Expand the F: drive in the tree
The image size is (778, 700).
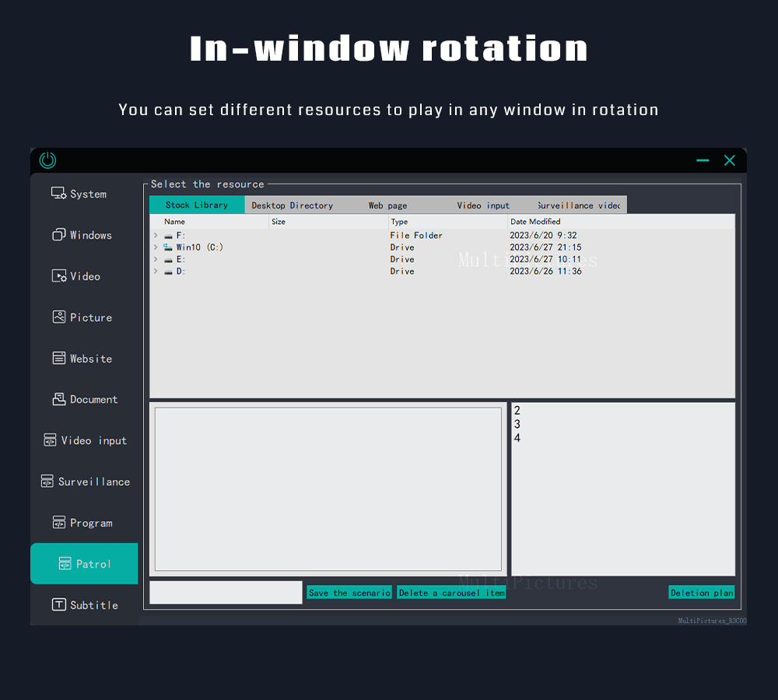155,235
